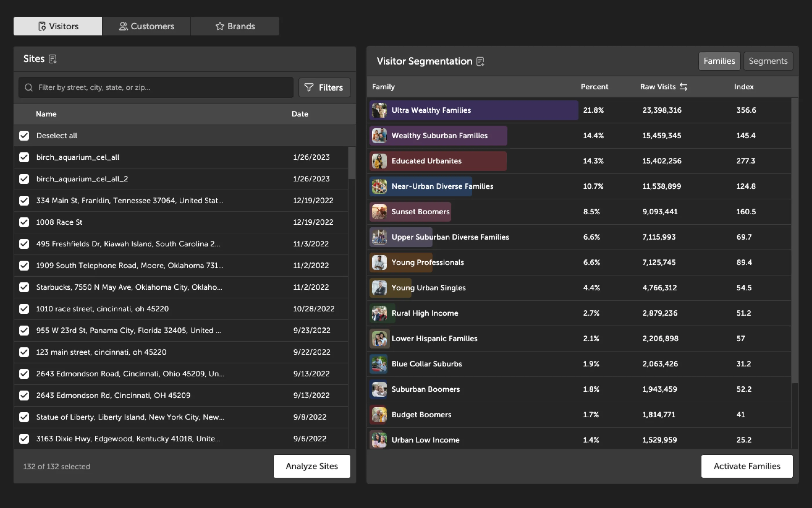Uncheck the 334 Main St, Franklin checkbox
This screenshot has width=812, height=508.
coord(24,201)
